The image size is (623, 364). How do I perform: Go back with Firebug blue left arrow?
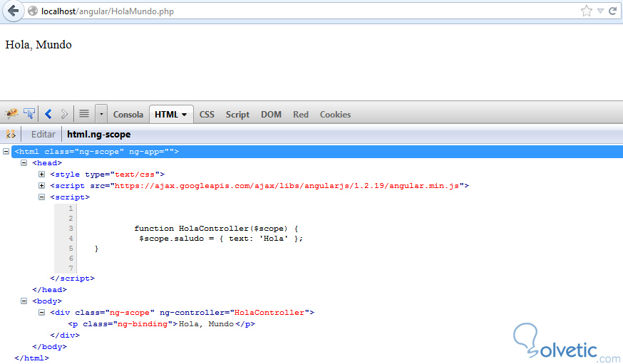[x=48, y=114]
